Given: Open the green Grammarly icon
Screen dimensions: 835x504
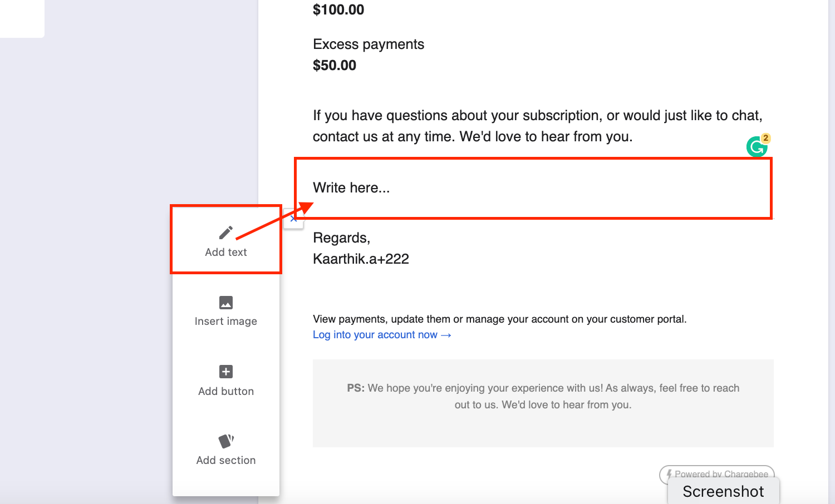Looking at the screenshot, I should point(757,147).
